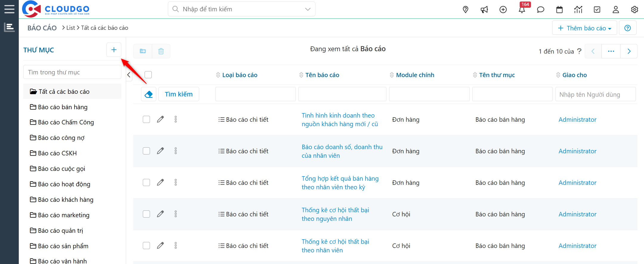Click the 'Tìm trong thư mục' search field

coord(72,72)
